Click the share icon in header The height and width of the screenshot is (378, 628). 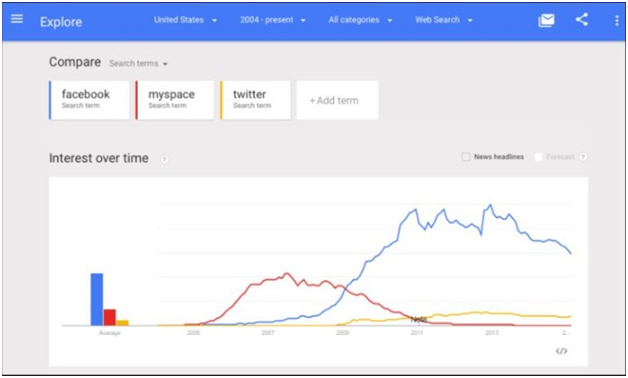(582, 20)
